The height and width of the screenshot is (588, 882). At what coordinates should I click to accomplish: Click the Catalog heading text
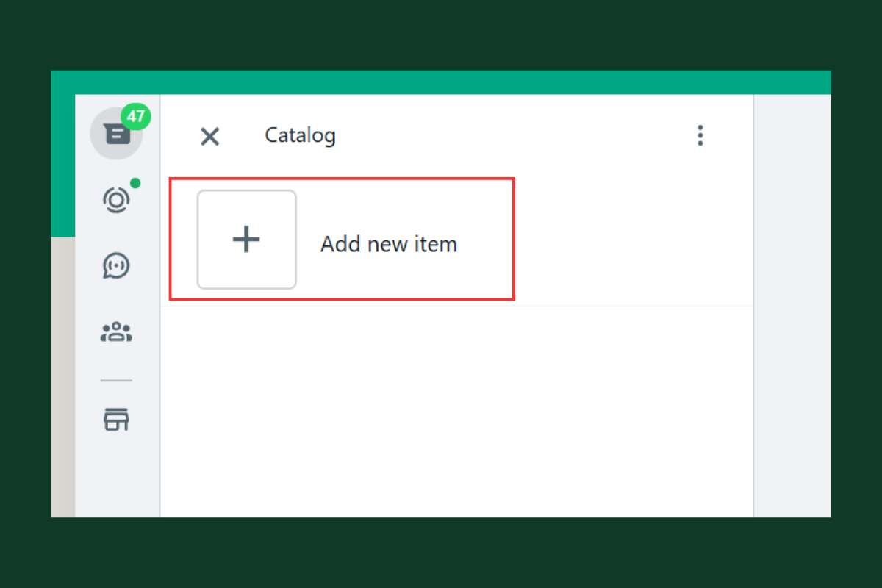[x=300, y=135]
